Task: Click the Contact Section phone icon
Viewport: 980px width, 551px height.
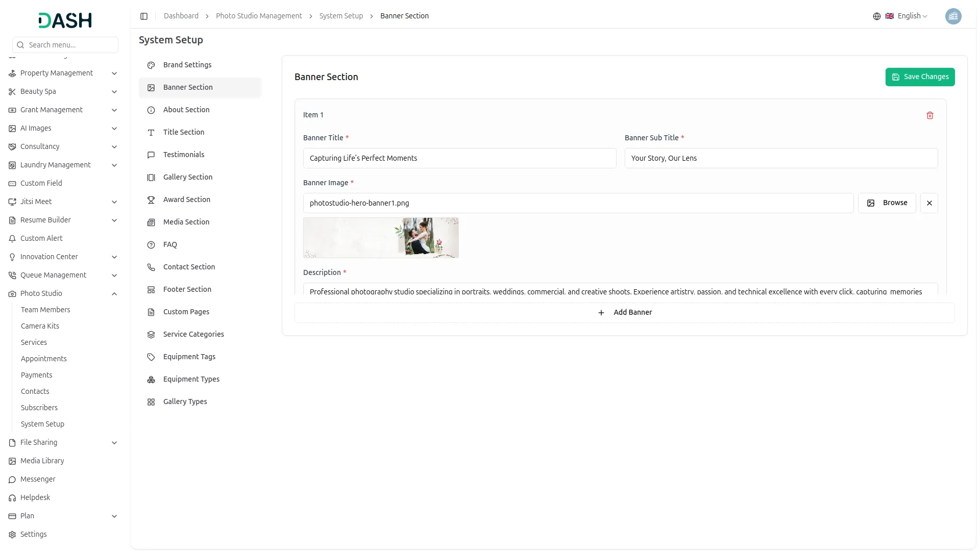Action: pos(151,267)
